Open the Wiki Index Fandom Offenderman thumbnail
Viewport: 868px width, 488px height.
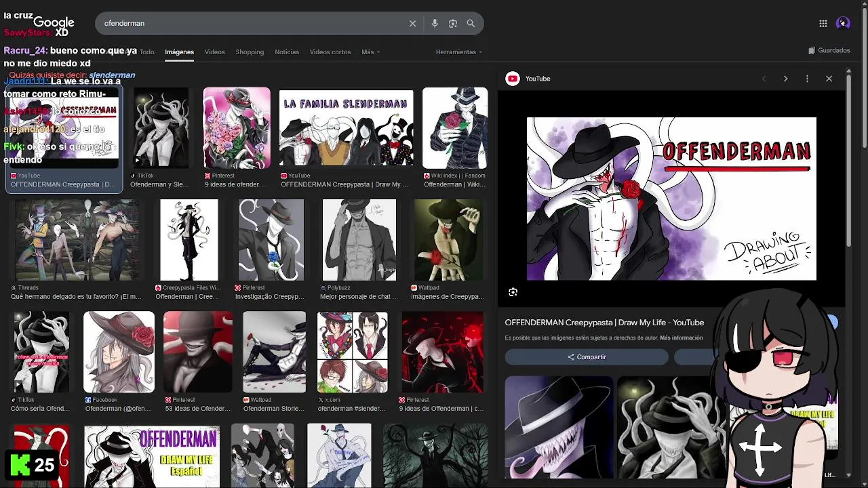click(x=455, y=128)
